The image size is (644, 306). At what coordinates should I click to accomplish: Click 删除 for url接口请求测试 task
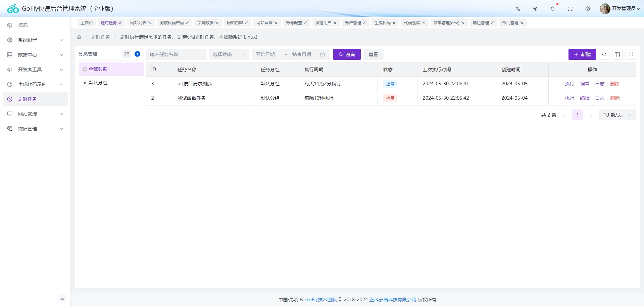tap(615, 84)
